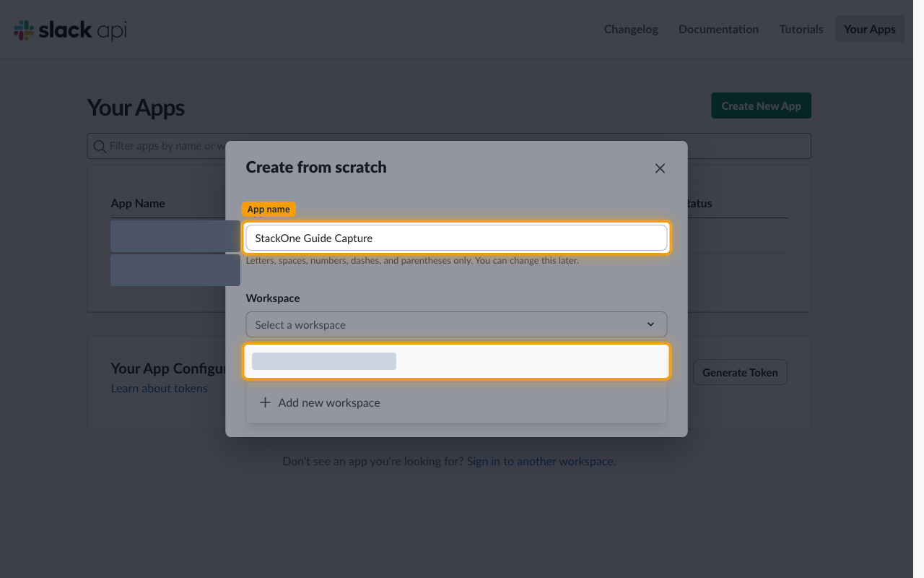Follow Sign in to another workspace link
This screenshot has height=578, width=924.
click(x=541, y=461)
